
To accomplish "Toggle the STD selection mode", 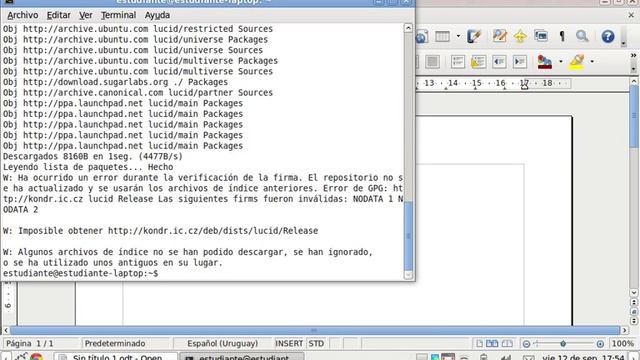I will click(316, 343).
